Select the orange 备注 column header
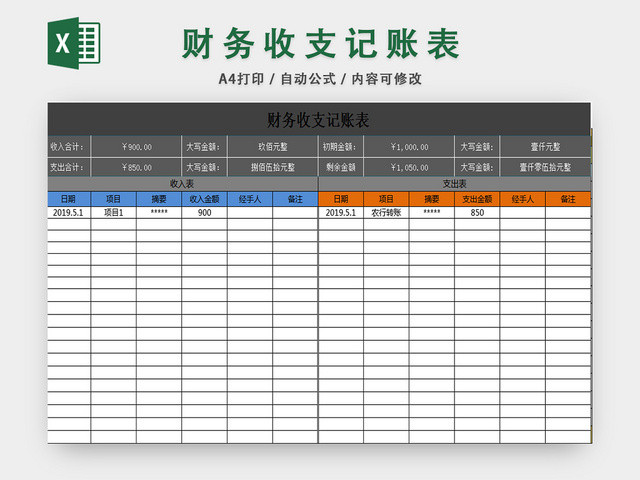This screenshot has height=480, width=640. click(x=568, y=199)
